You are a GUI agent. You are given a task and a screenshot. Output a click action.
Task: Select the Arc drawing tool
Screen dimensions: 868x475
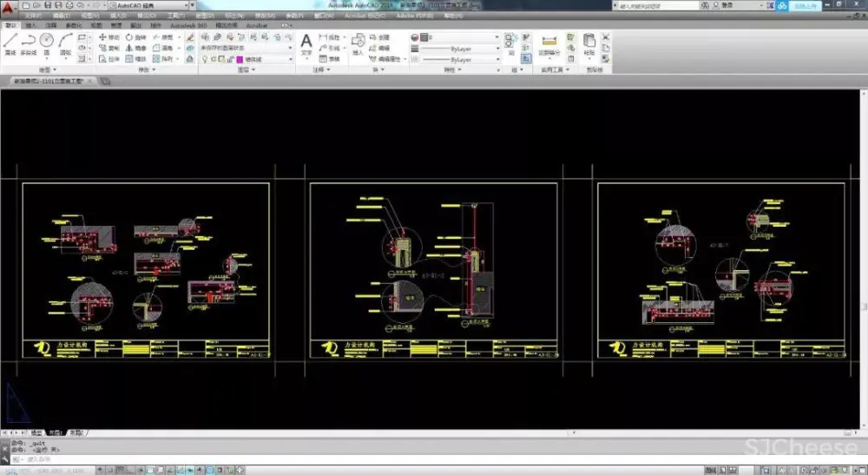tap(65, 42)
